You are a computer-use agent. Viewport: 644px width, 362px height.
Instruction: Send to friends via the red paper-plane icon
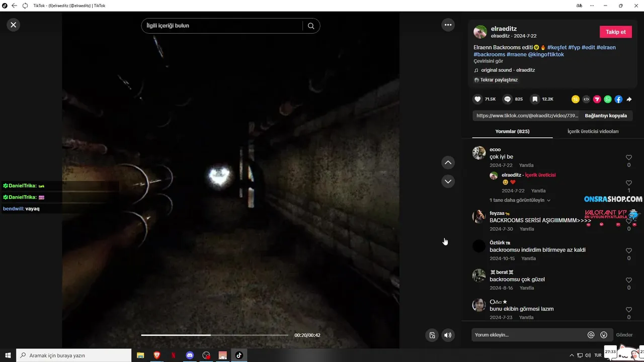coord(597,99)
